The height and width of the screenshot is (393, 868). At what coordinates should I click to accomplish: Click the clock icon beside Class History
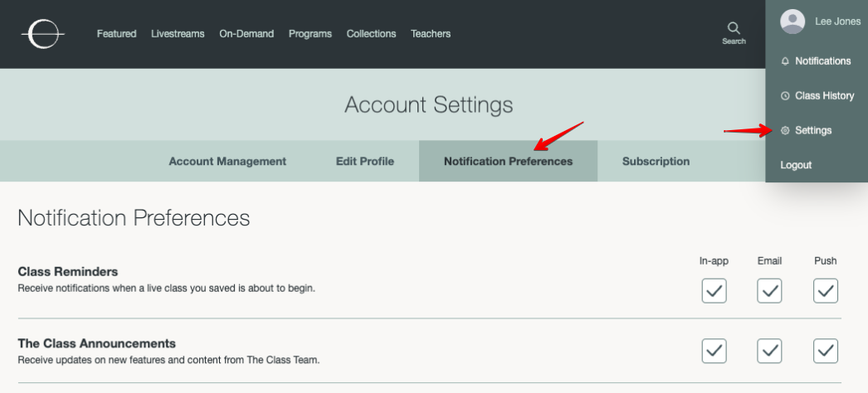[x=786, y=96]
